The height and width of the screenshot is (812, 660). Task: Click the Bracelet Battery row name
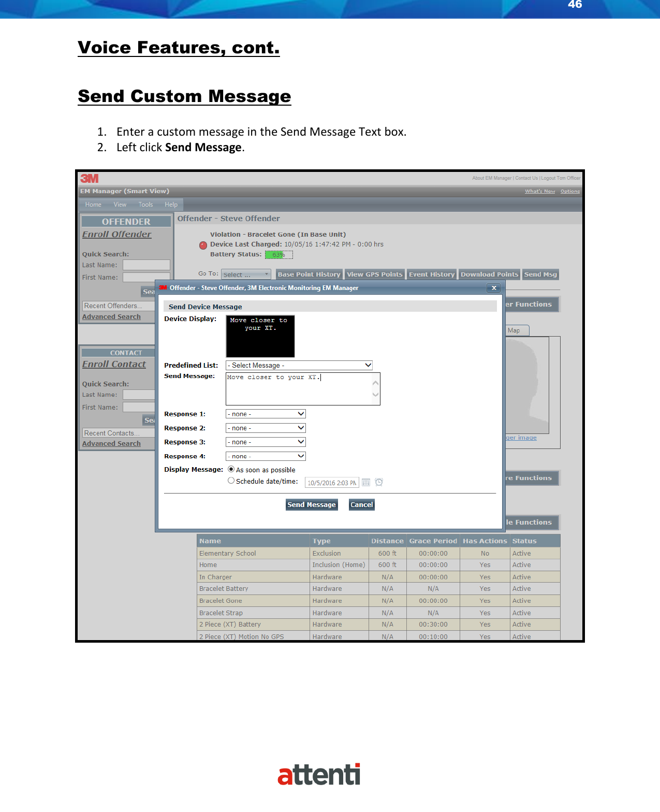click(x=224, y=589)
